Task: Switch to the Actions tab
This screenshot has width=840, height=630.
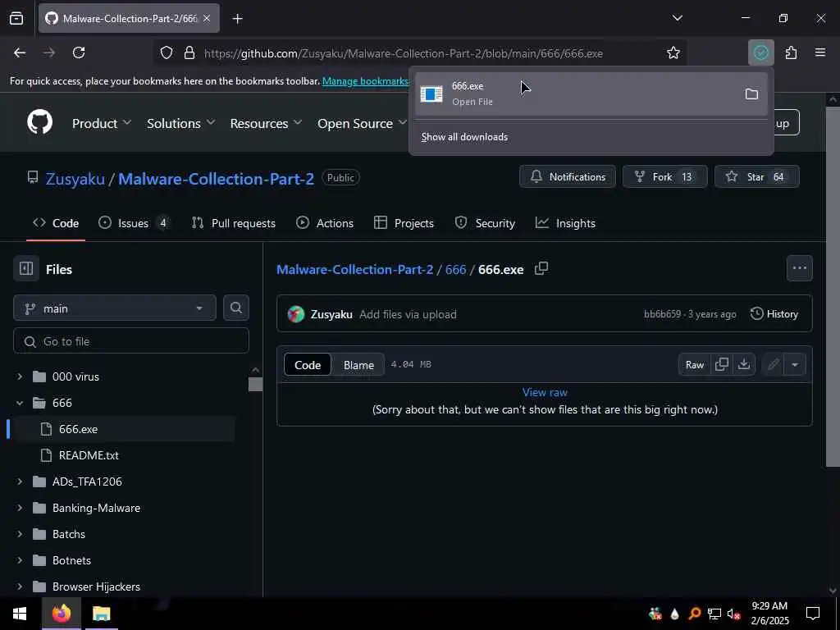Action: 325,223
